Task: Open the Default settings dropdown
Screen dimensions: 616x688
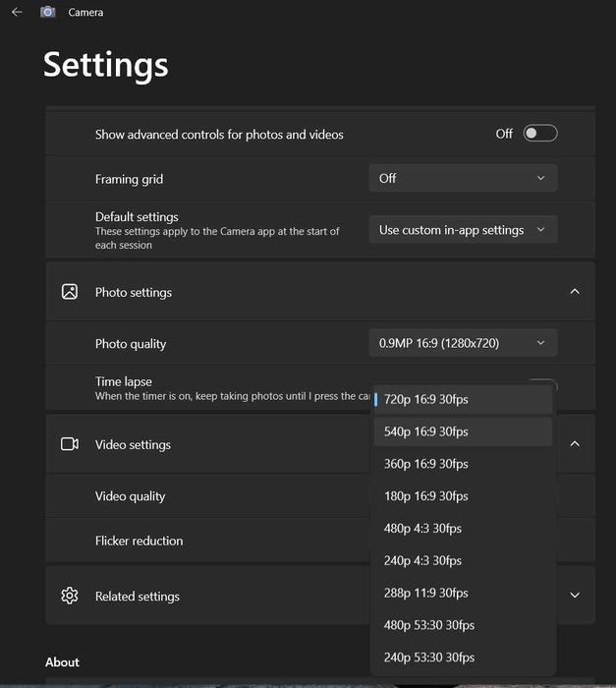Action: tap(463, 230)
